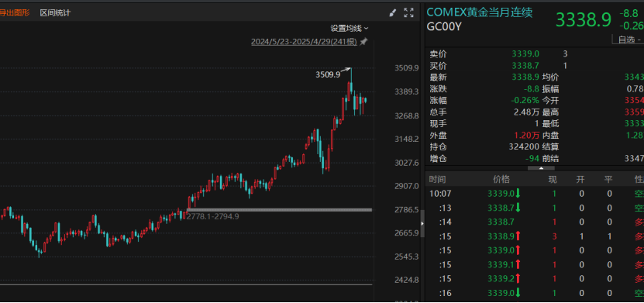644x303 pixels.
Task: Pin the chart date range
Action: point(363,42)
